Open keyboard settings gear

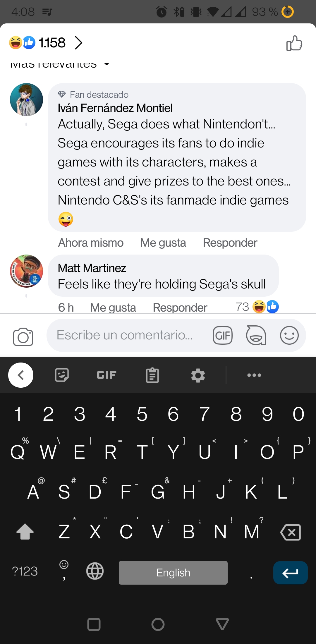coord(198,375)
